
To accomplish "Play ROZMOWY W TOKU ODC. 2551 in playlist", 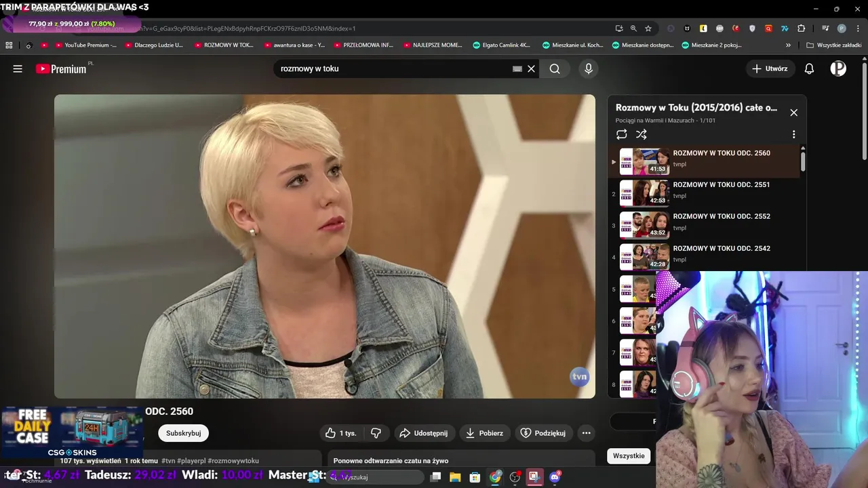I will pyautogui.click(x=704, y=193).
